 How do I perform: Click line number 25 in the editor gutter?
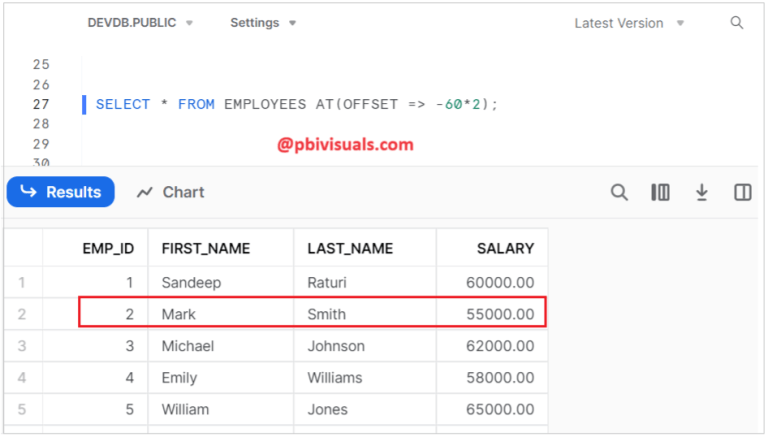pos(41,65)
